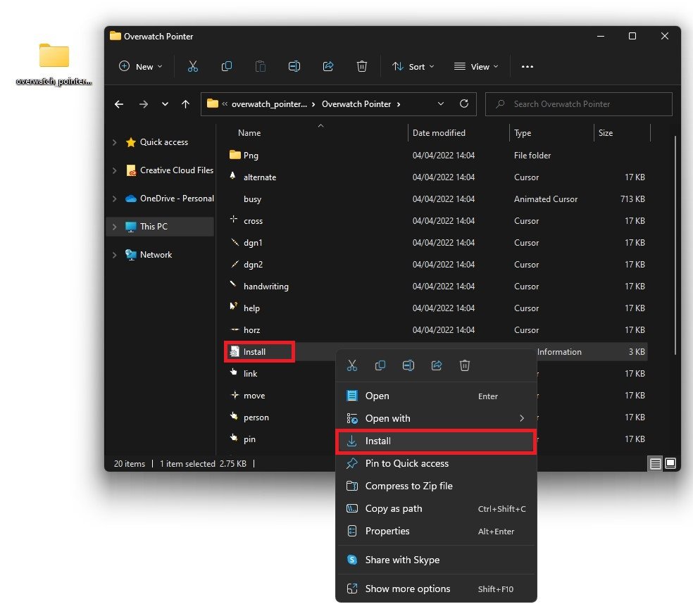Click Show more options entry

407,589
